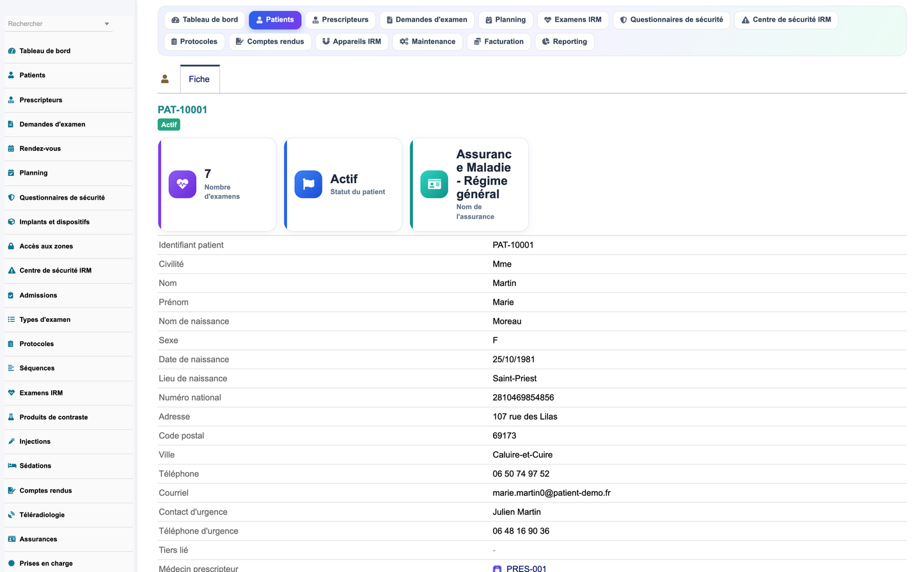
Task: Click the Tableau de bord sidebar gauge icon
Action: [12, 51]
